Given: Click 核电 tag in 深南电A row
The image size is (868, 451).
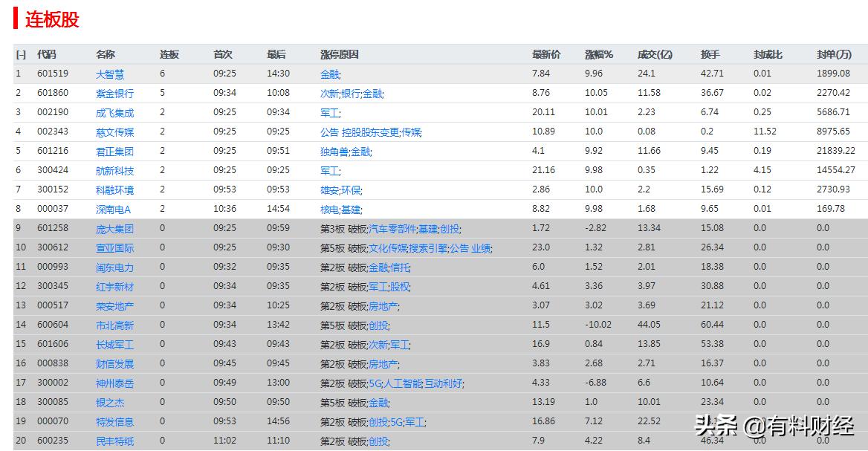Looking at the screenshot, I should [328, 210].
